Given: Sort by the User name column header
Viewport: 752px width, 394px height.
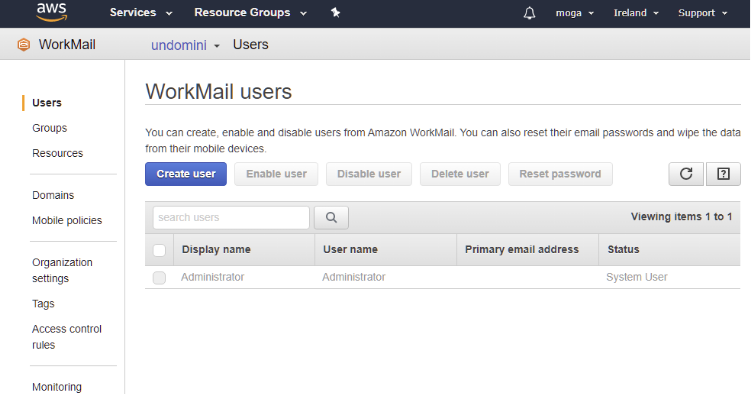Looking at the screenshot, I should pos(350,249).
